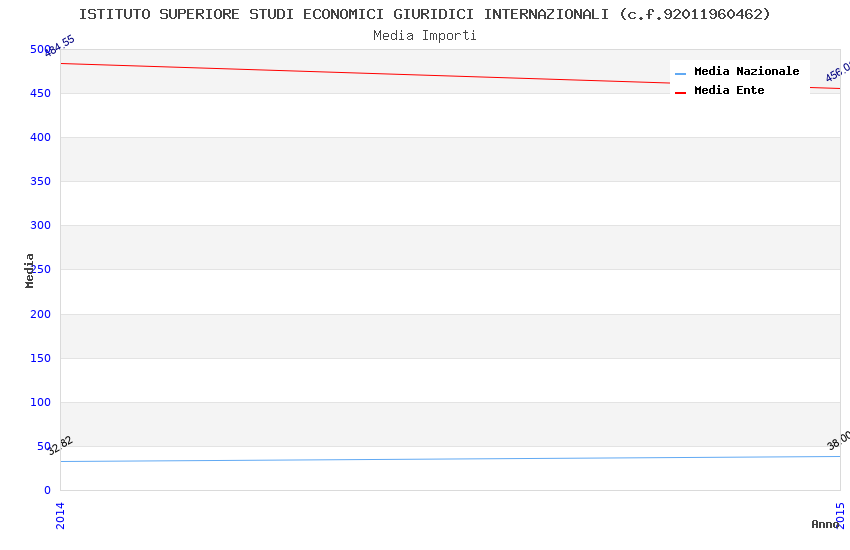Click the 350 y-axis tick label
Viewport: 850px width, 550px height.
point(40,181)
